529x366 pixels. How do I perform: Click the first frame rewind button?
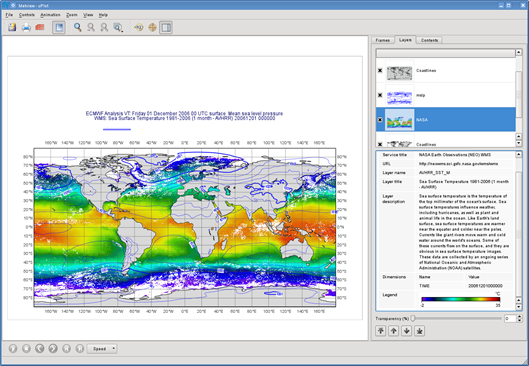tap(66, 348)
